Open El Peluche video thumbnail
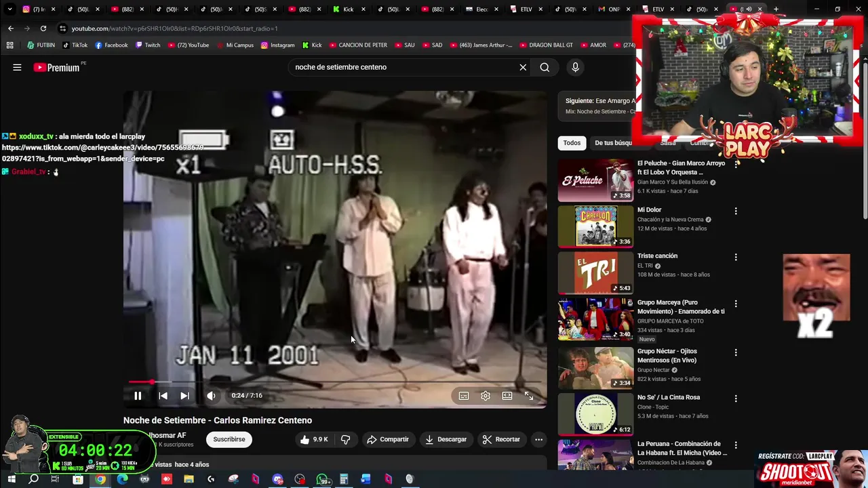 (x=595, y=180)
